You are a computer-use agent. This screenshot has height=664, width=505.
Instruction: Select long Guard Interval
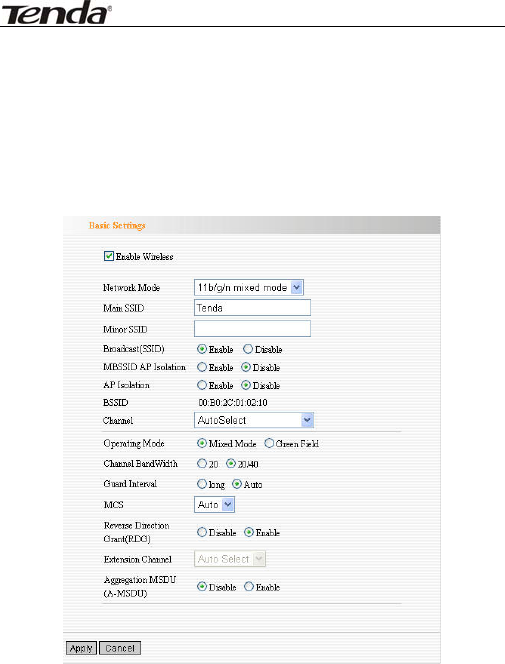tap(202, 484)
